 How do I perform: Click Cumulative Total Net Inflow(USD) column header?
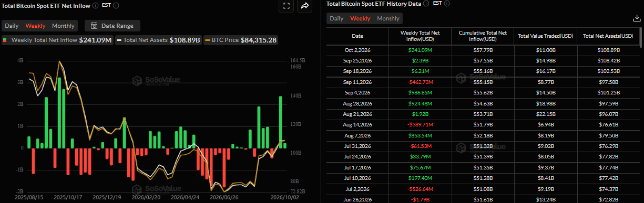pos(483,36)
